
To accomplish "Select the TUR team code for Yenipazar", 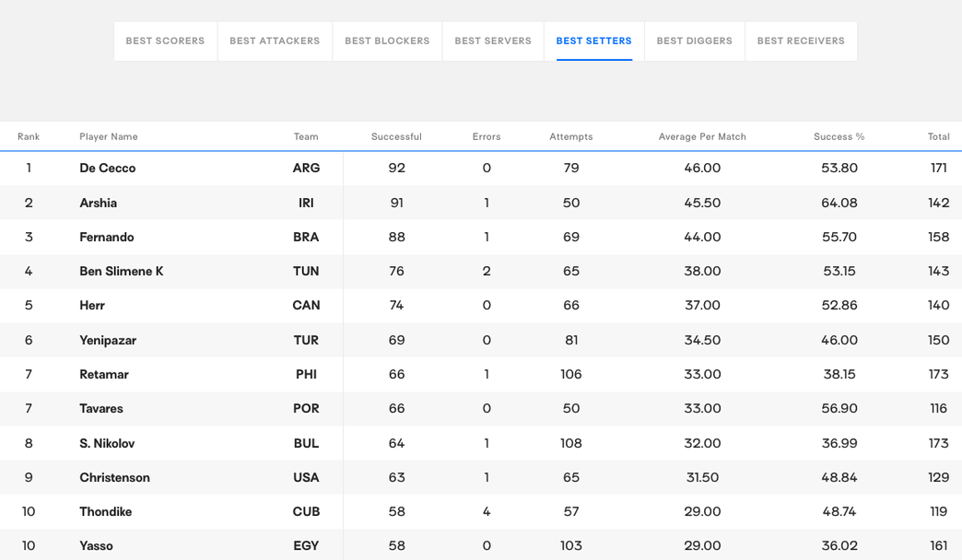I will click(x=306, y=341).
